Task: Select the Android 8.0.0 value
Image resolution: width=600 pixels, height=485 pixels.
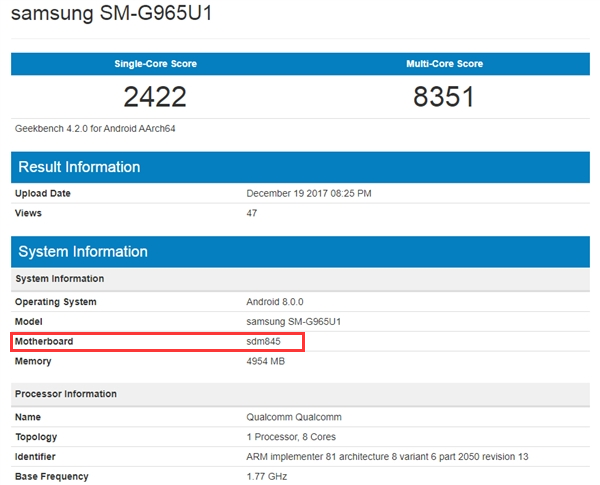Action: (275, 302)
